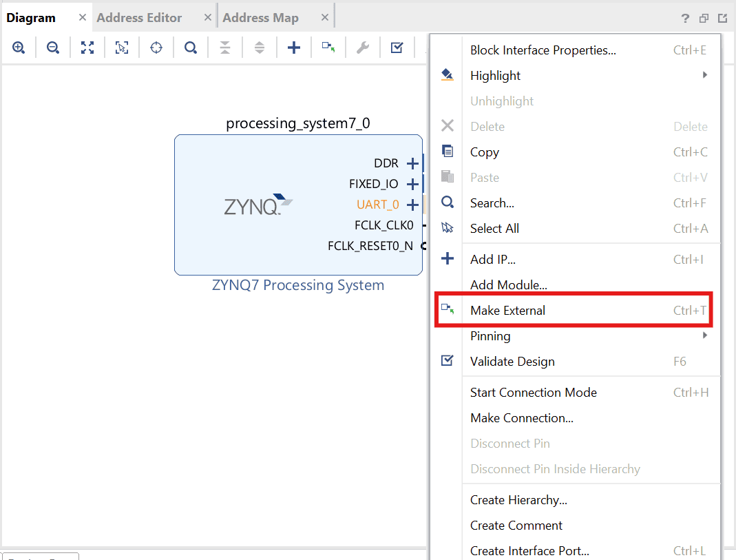Expand the DDR interface pin
This screenshot has height=560, width=736.
[412, 163]
